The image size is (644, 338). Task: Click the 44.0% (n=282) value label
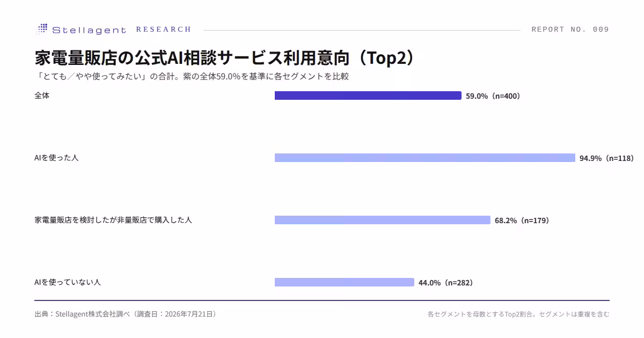[x=446, y=283]
